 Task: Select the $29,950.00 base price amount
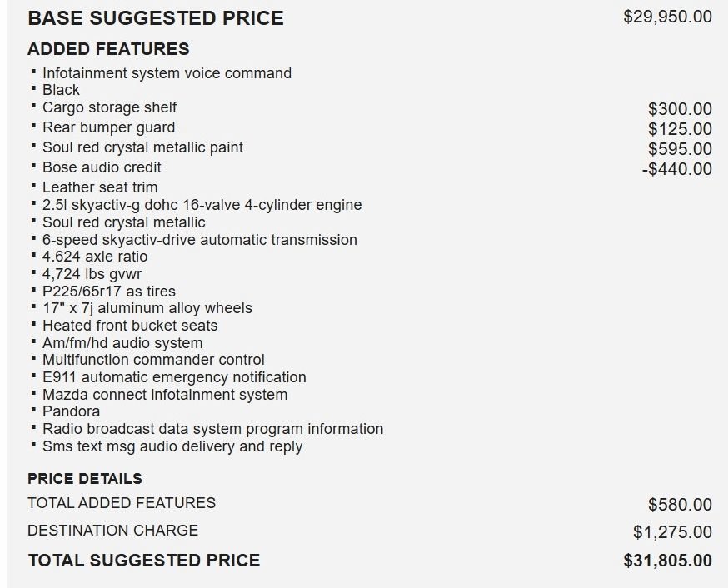pos(667,17)
